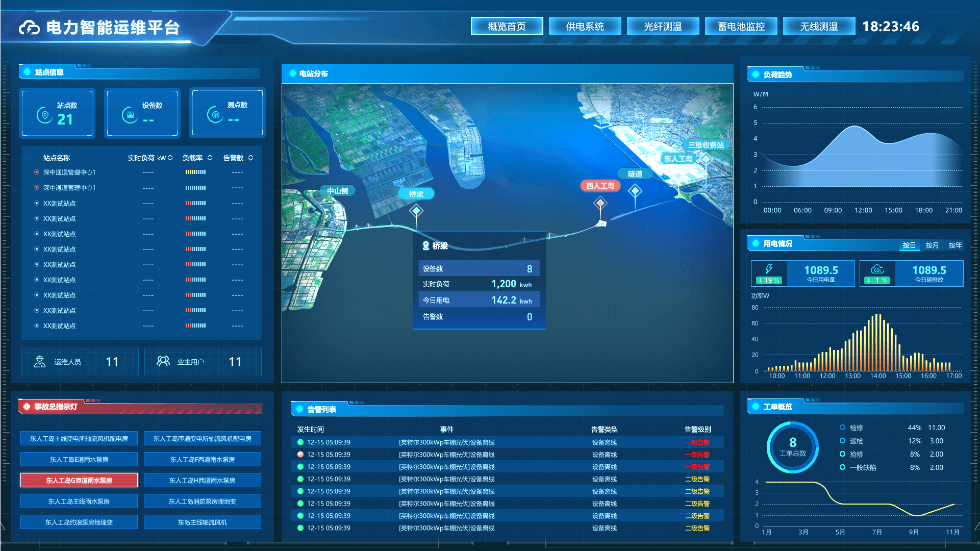
Task: Switch electricity usage view to 按月
Action: pos(932,245)
